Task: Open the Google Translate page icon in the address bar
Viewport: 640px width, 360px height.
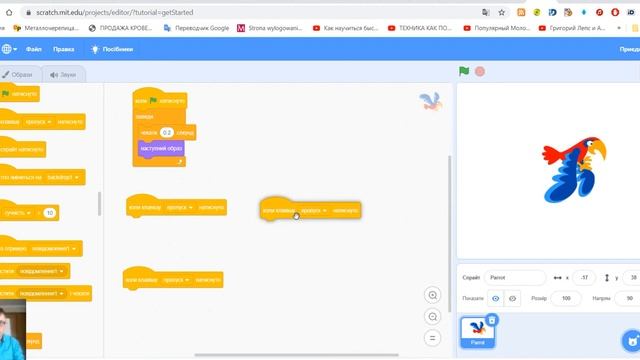Action: [486, 13]
